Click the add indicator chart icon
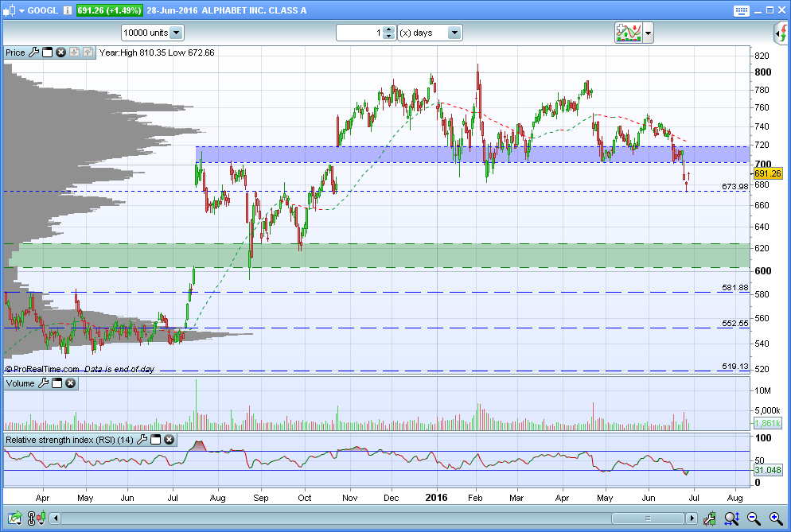This screenshot has width=791, height=532. click(628, 33)
